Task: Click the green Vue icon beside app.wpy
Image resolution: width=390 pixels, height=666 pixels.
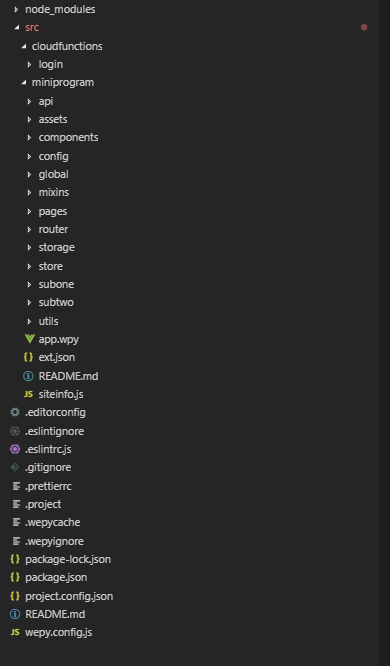Action: 29,339
